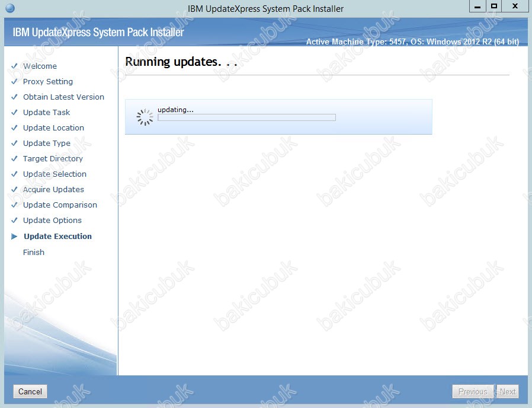The height and width of the screenshot is (408, 532).
Task: Click the disabled Next button
Action: (508, 391)
